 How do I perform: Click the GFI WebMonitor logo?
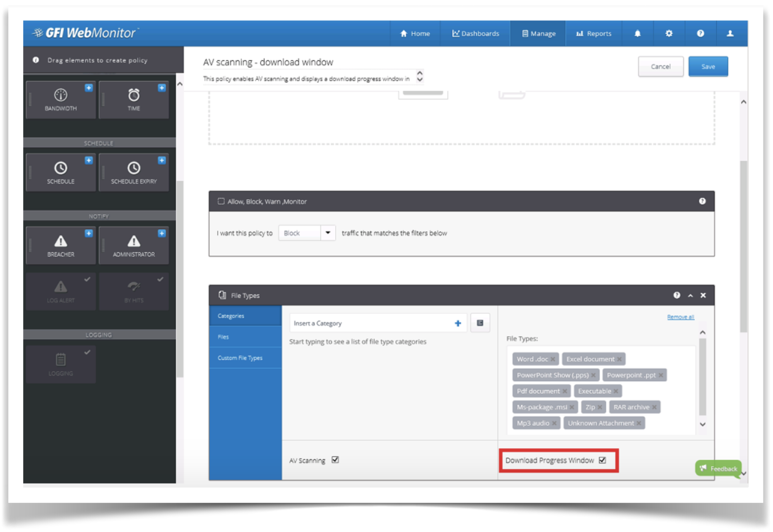86,33
